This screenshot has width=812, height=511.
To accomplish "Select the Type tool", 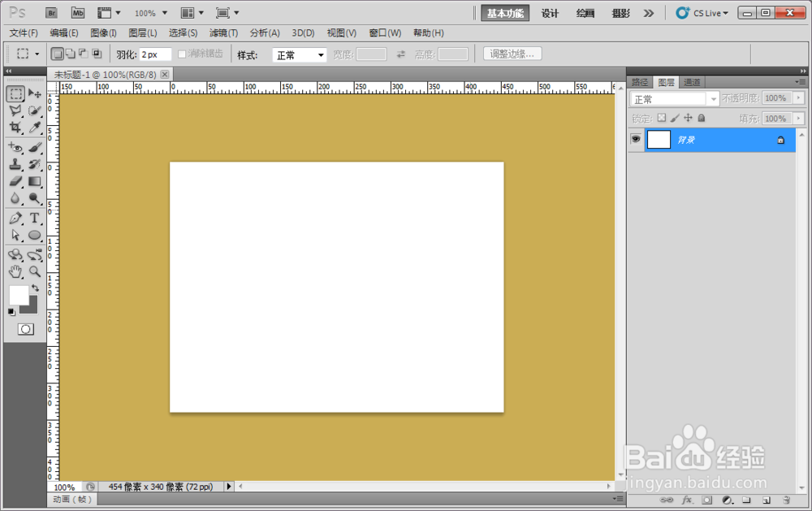I will tap(35, 219).
